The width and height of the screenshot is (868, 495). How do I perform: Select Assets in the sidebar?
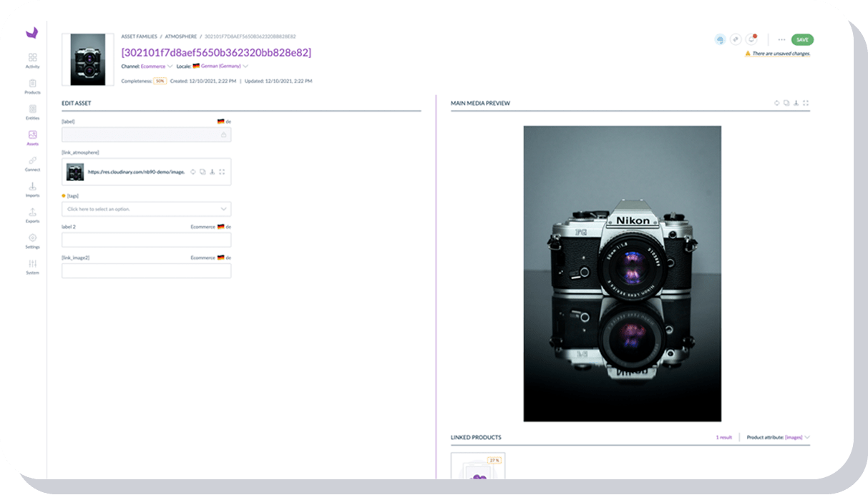click(32, 137)
